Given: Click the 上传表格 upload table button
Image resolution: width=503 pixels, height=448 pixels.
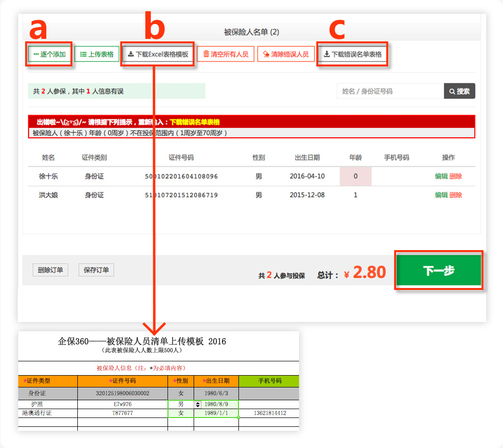Looking at the screenshot, I should click(97, 54).
